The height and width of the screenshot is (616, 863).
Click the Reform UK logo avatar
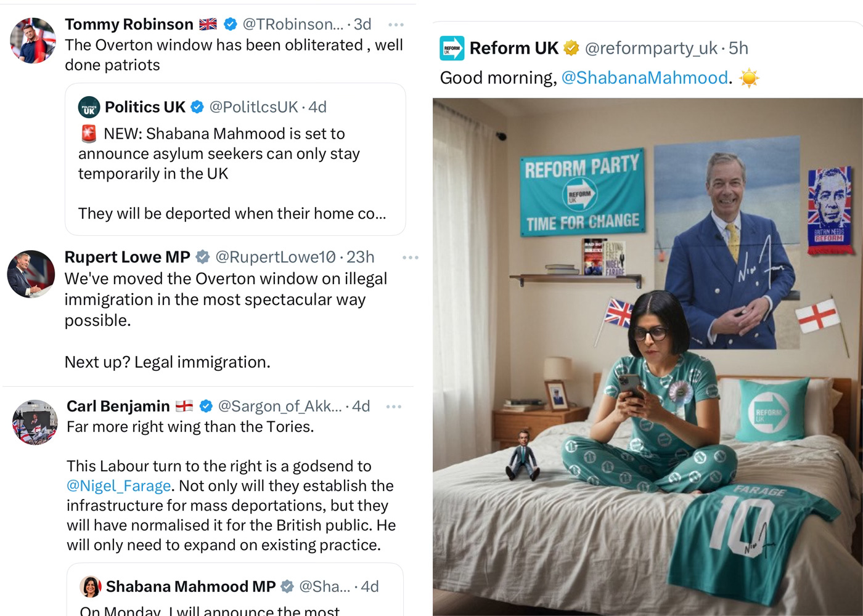(452, 48)
